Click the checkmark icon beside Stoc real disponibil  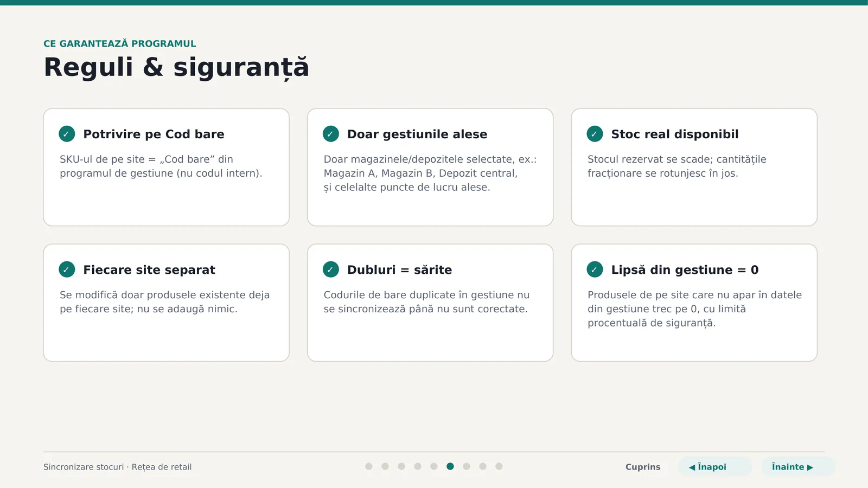pyautogui.click(x=595, y=134)
